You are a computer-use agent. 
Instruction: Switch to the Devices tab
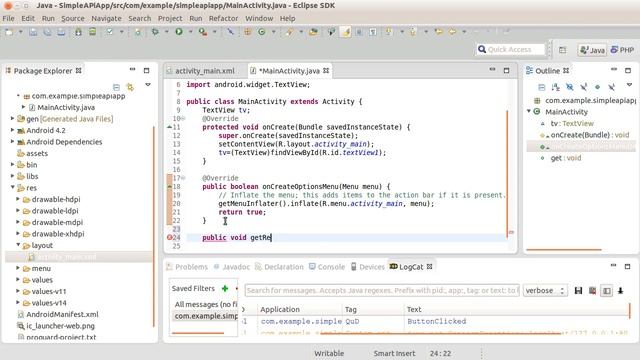tap(368, 267)
